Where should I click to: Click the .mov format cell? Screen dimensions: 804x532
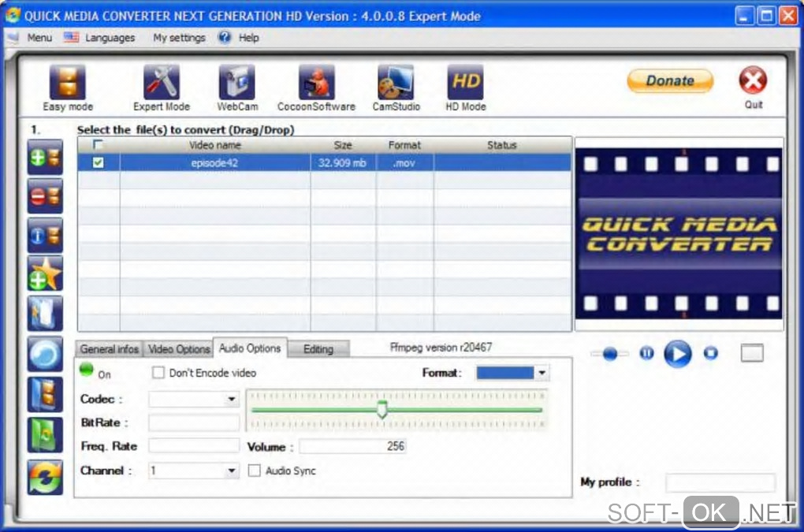coord(404,163)
